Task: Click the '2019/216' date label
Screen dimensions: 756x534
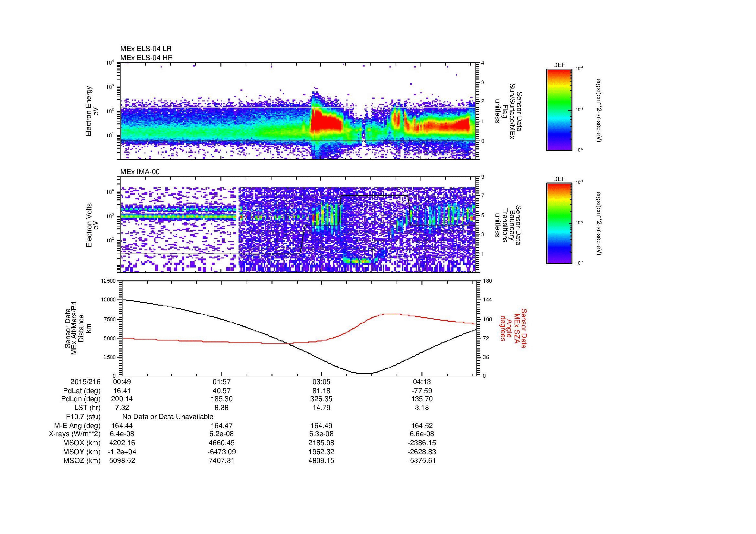Action: 85,382
